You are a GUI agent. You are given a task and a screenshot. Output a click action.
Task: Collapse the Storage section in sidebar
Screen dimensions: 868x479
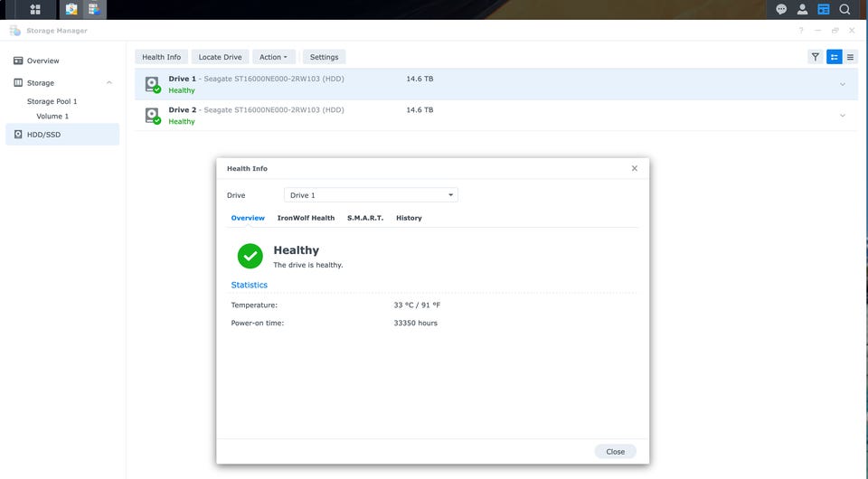coord(109,83)
